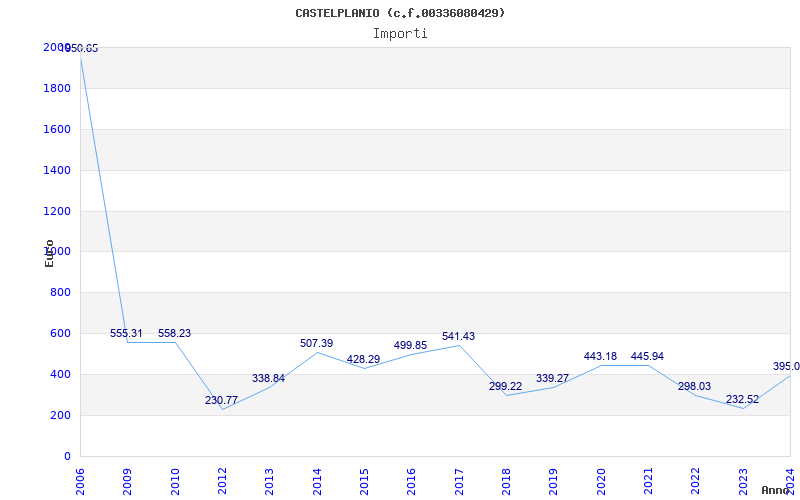This screenshot has width=800, height=500.
Task: Click x-axis year 2017
Action: tap(459, 482)
